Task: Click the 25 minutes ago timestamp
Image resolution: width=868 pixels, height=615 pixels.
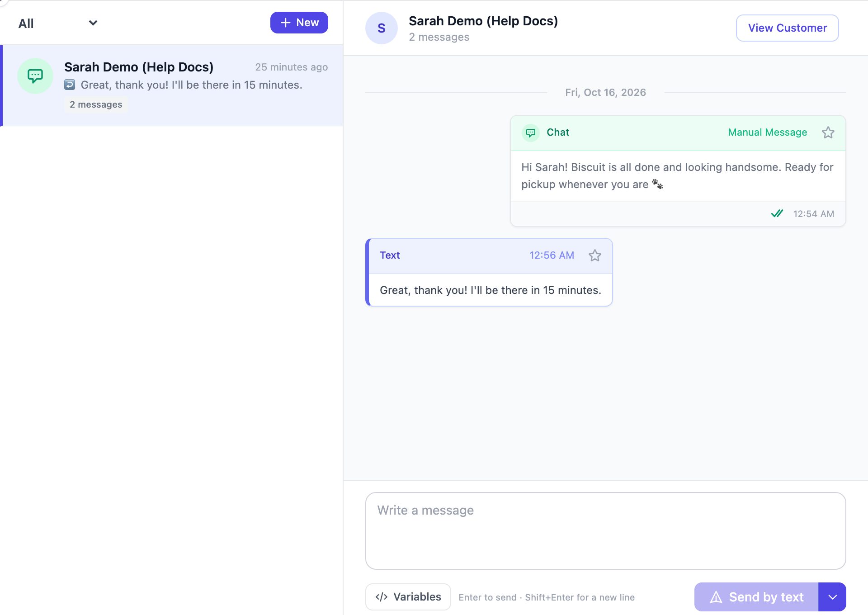Action: click(292, 67)
